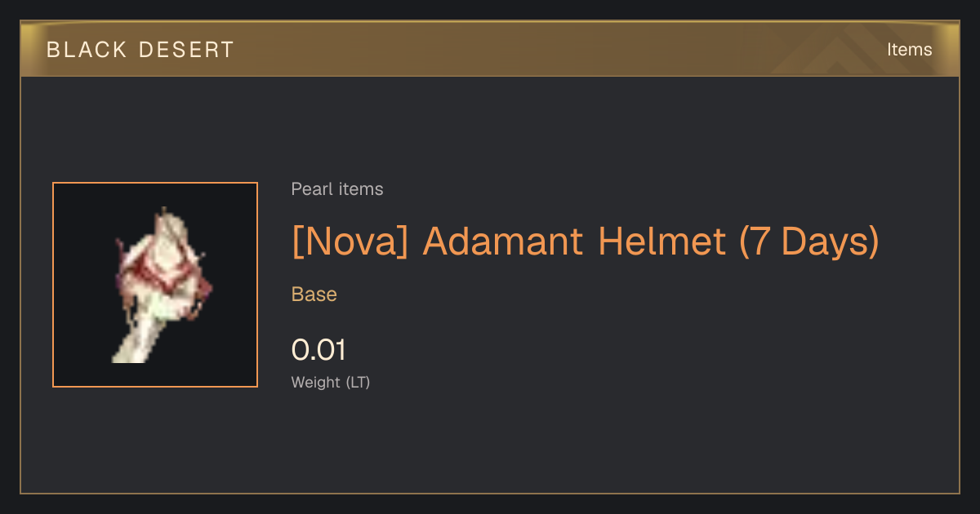Screen dimensions: 980x514
Task: Click the word [Nova] in the title
Action: click(x=350, y=241)
